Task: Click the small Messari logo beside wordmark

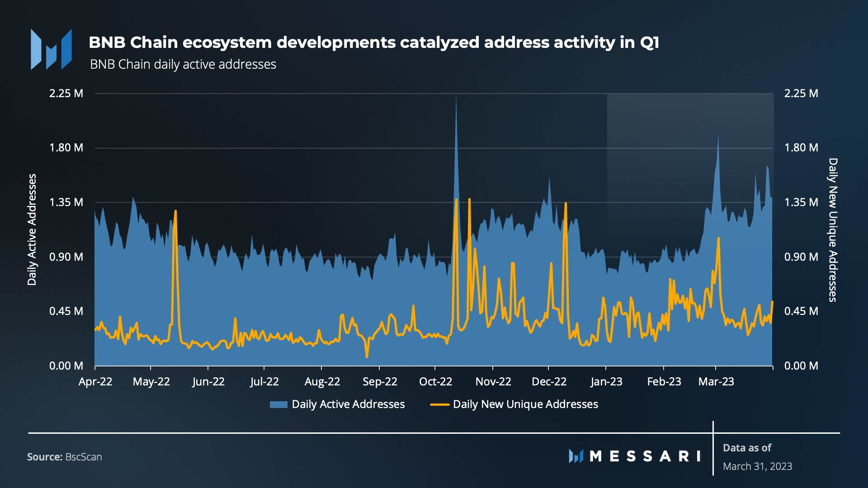Action: coord(576,456)
